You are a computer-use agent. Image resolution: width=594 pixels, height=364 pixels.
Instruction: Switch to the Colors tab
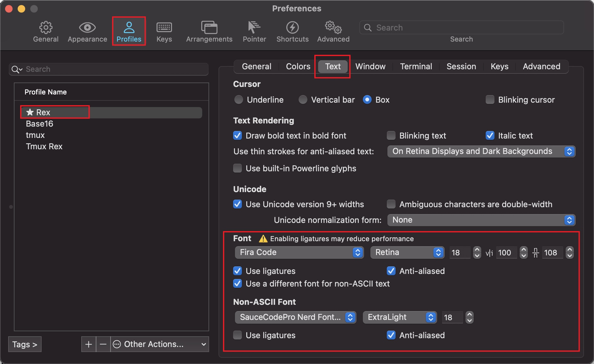click(298, 66)
